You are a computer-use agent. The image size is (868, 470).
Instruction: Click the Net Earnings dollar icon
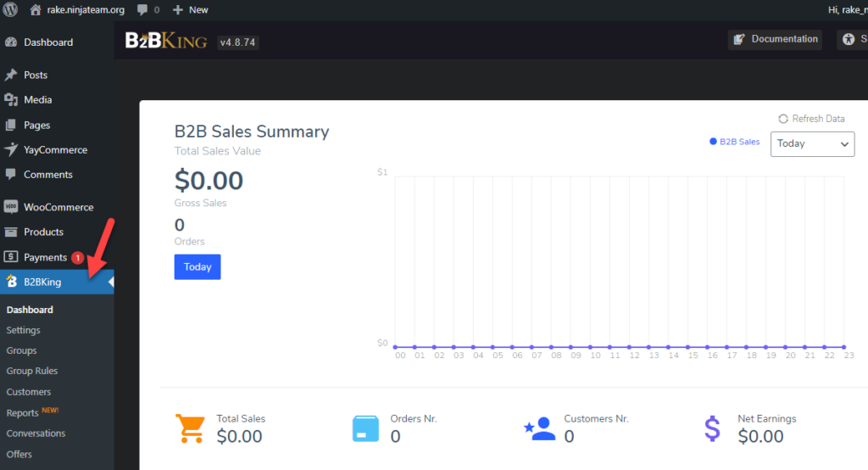pyautogui.click(x=712, y=428)
